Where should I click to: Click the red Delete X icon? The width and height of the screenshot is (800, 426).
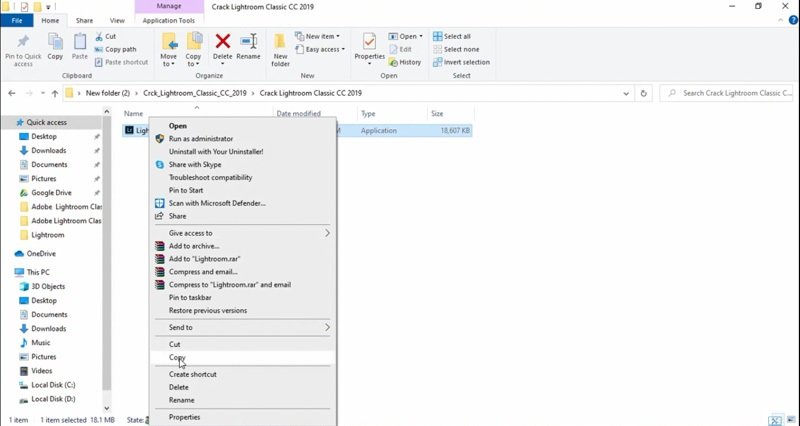coord(222,41)
